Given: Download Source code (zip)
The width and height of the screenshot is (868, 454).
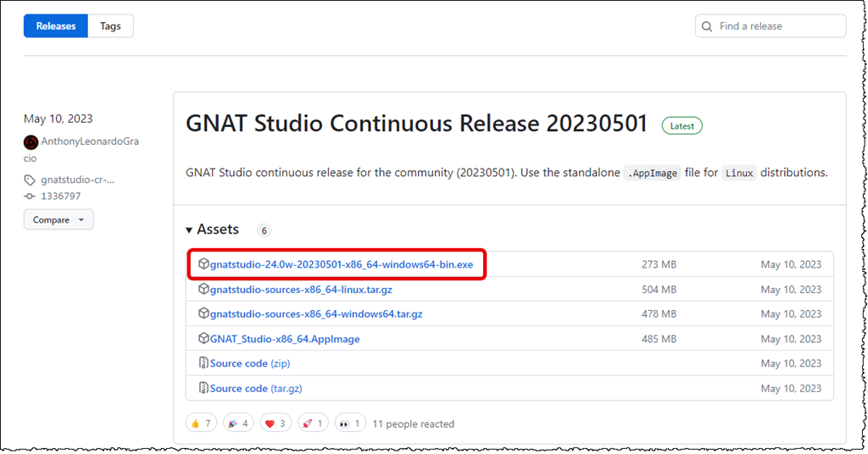Looking at the screenshot, I should [250, 363].
